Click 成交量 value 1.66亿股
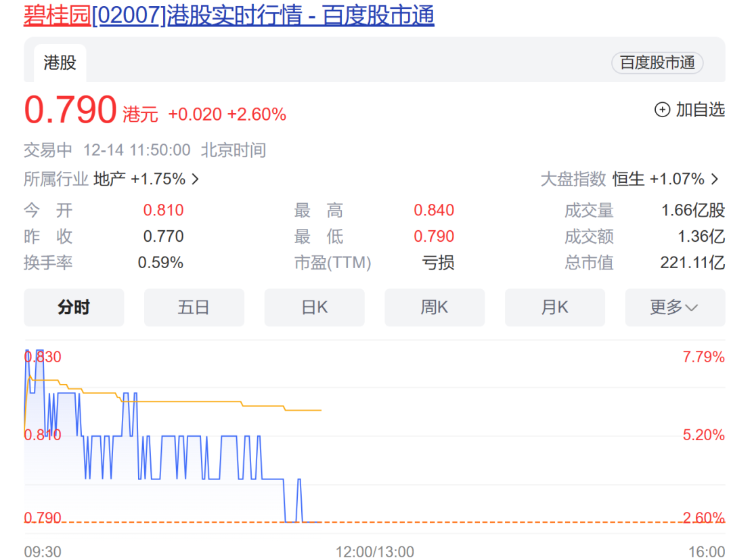 click(693, 211)
